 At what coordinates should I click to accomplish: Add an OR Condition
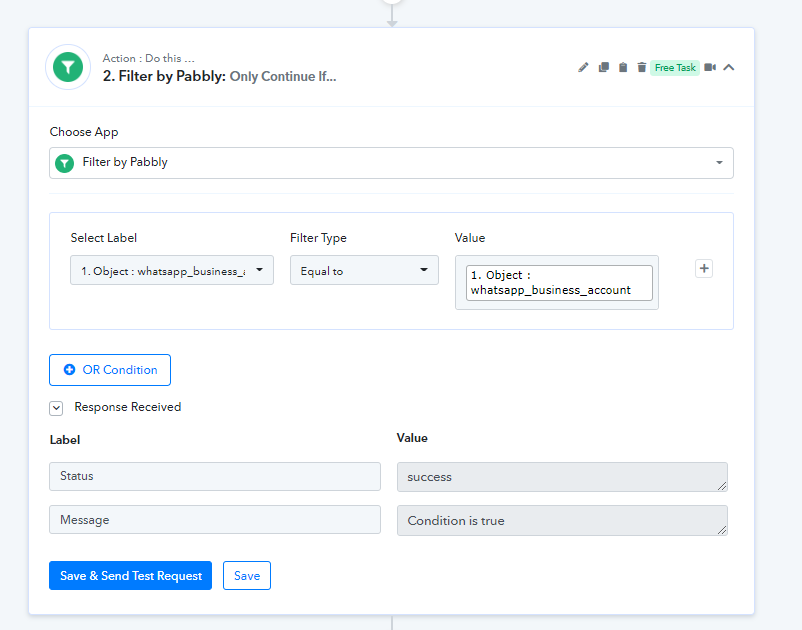pos(110,370)
